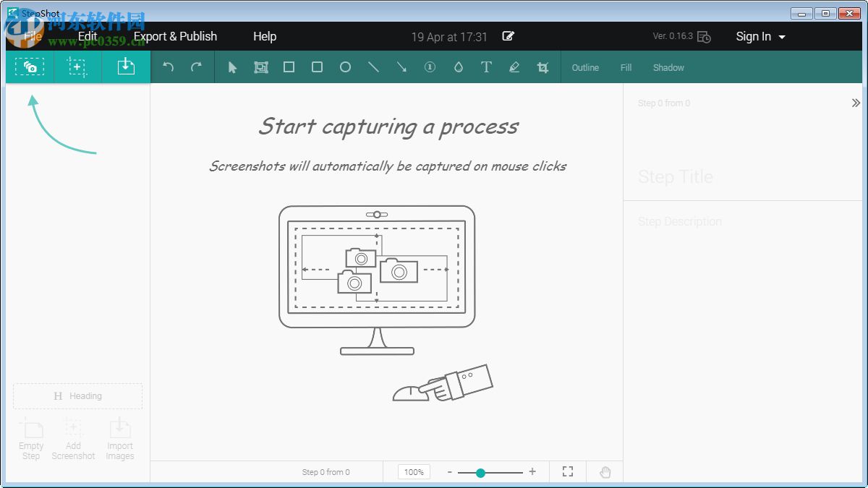Open the Fill options

(x=626, y=67)
